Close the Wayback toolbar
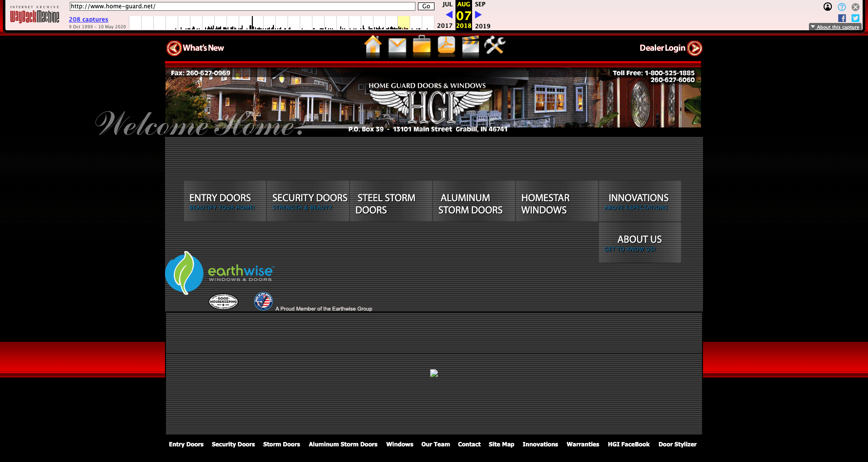 pos(855,7)
